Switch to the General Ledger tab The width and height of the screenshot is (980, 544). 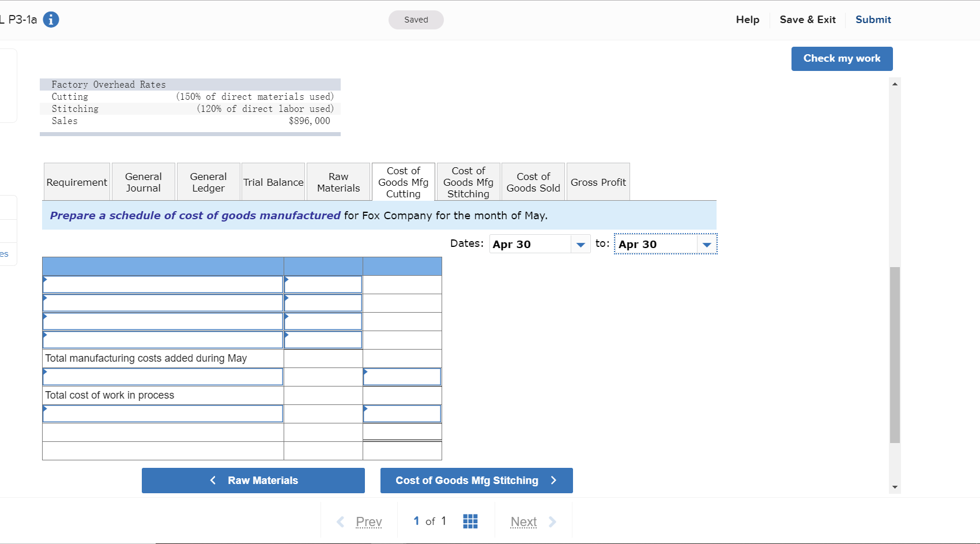tap(208, 182)
